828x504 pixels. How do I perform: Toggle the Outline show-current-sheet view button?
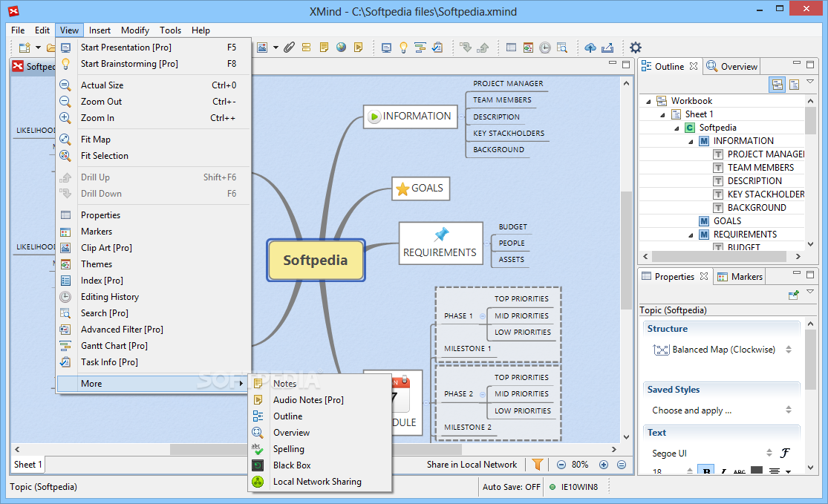click(x=794, y=85)
